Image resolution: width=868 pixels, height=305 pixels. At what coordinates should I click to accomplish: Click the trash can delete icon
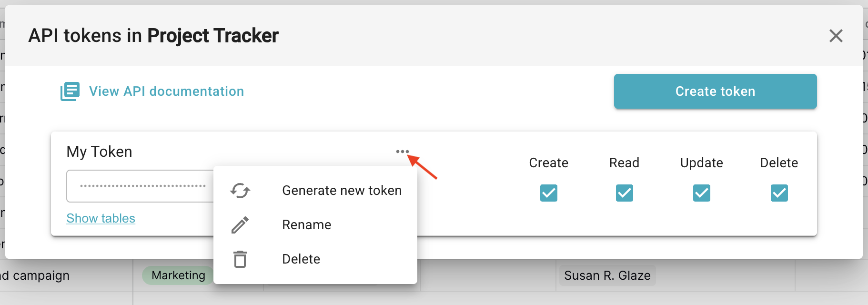[x=240, y=259]
